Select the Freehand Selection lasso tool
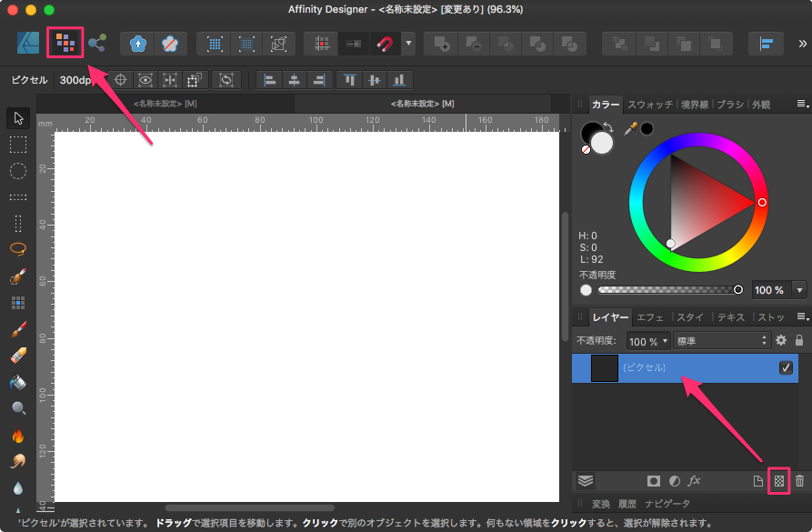812x532 pixels. tap(18, 248)
